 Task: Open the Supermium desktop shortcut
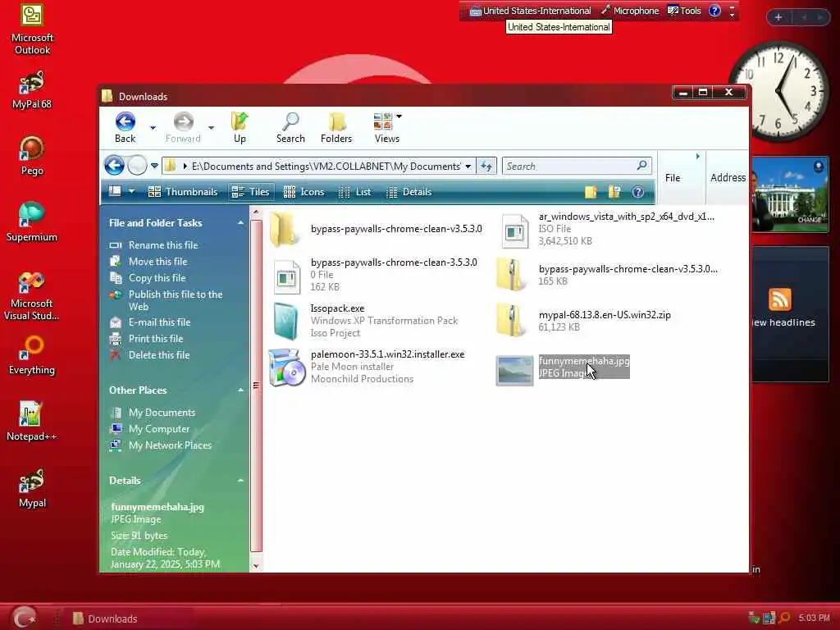point(32,222)
